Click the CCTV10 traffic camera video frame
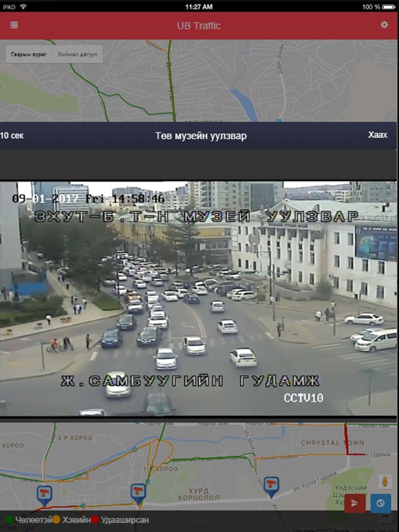This screenshot has height=532, width=399. [198, 299]
